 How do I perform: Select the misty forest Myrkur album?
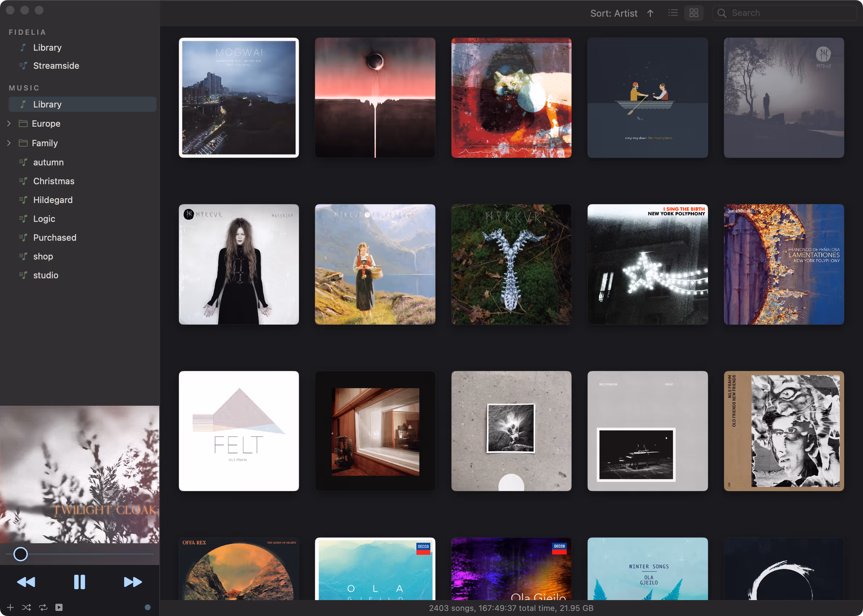click(x=784, y=97)
